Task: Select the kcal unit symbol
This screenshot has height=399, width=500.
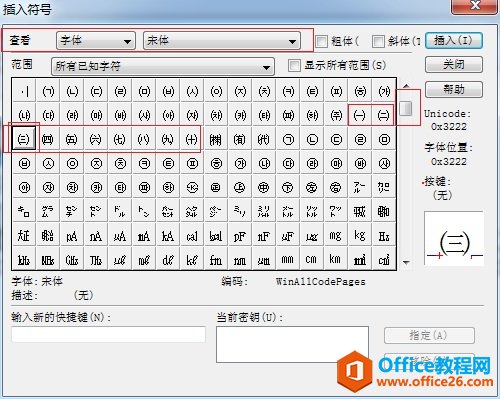Action: [216, 235]
